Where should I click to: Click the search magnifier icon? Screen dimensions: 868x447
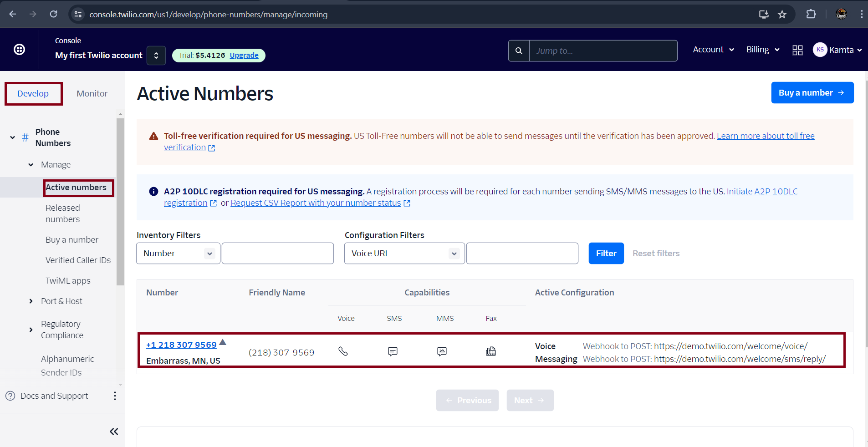click(x=519, y=51)
